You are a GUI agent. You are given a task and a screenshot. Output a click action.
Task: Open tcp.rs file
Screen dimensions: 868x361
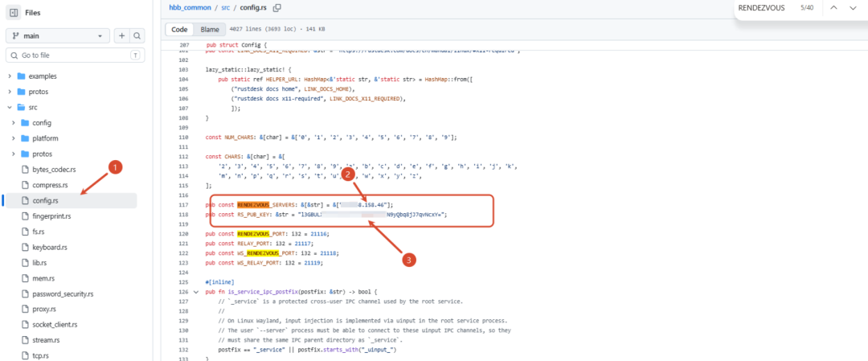41,355
